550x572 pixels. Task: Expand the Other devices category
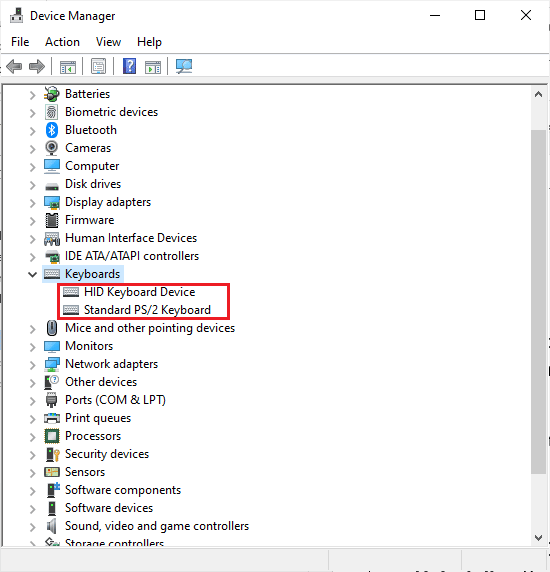32,383
